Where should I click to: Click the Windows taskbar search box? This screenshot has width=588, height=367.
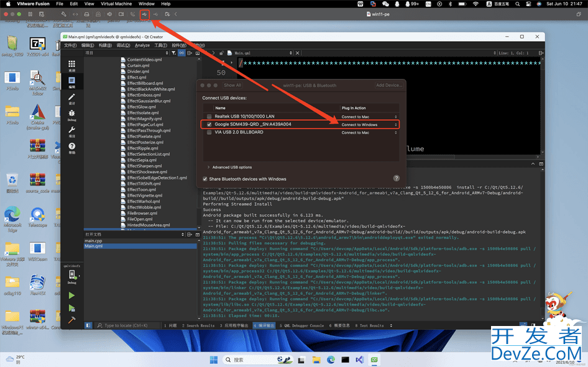tap(259, 360)
